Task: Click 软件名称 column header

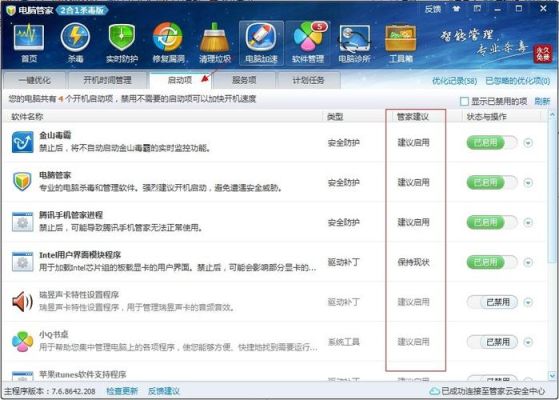Action: click(27, 117)
